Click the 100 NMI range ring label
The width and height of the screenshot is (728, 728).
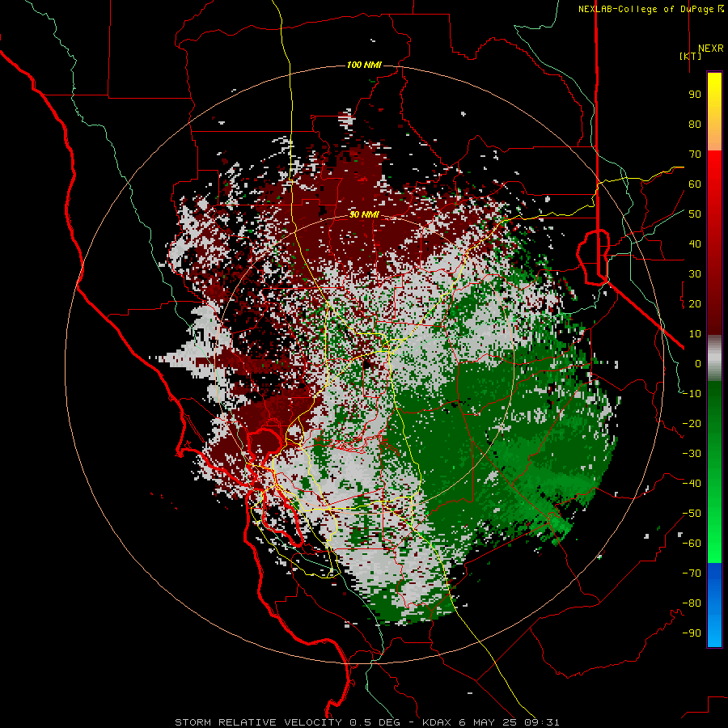(364, 65)
